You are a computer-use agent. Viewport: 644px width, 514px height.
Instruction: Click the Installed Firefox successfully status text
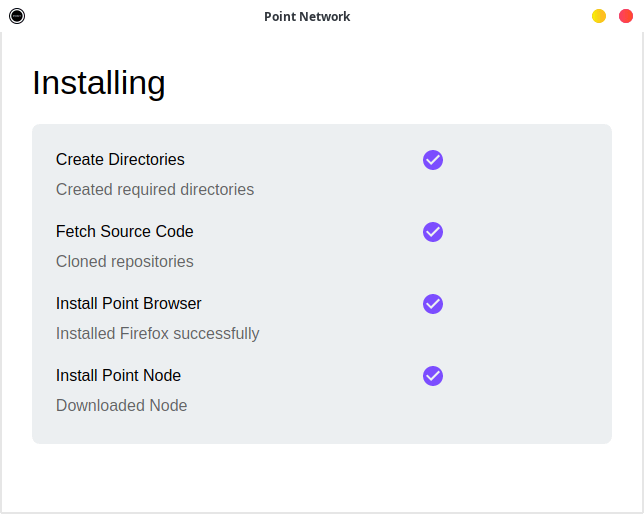tap(157, 334)
